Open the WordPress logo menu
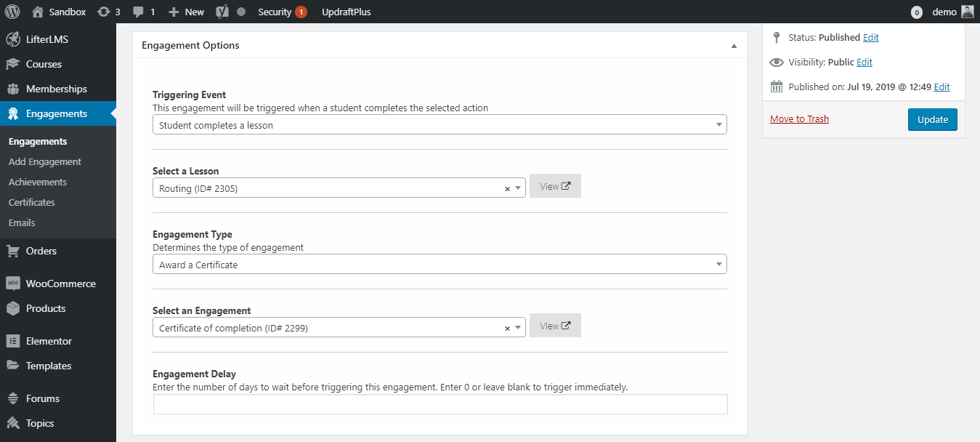 12,12
